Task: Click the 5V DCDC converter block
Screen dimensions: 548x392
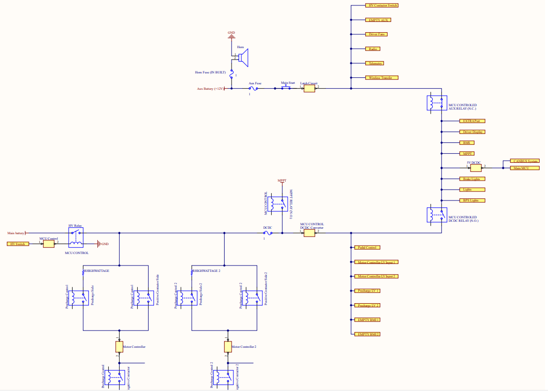Action: [475, 168]
